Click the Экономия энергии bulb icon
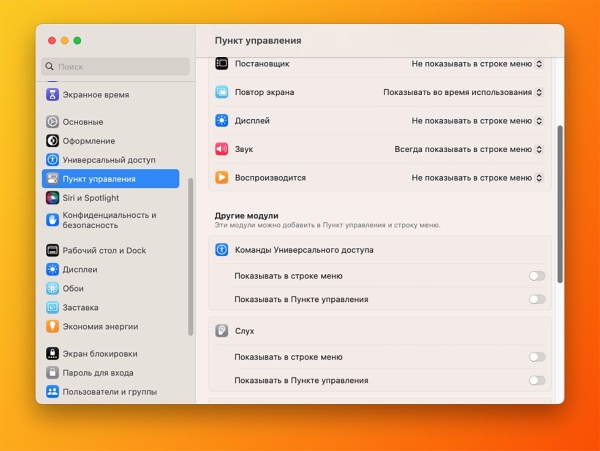This screenshot has height=451, width=600. (53, 326)
